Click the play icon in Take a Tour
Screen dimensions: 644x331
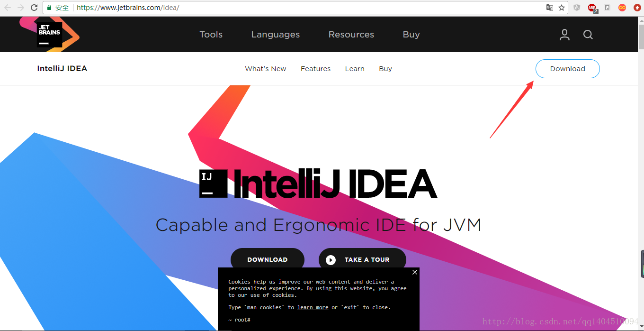(331, 260)
